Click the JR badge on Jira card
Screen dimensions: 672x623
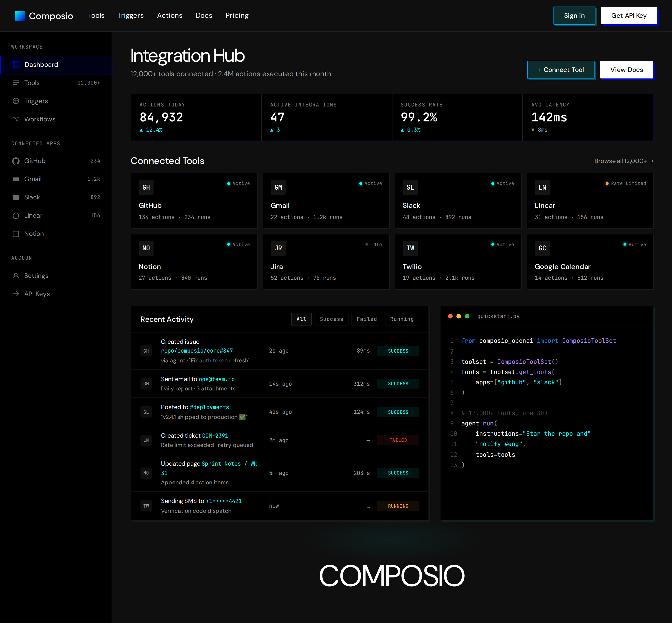278,248
